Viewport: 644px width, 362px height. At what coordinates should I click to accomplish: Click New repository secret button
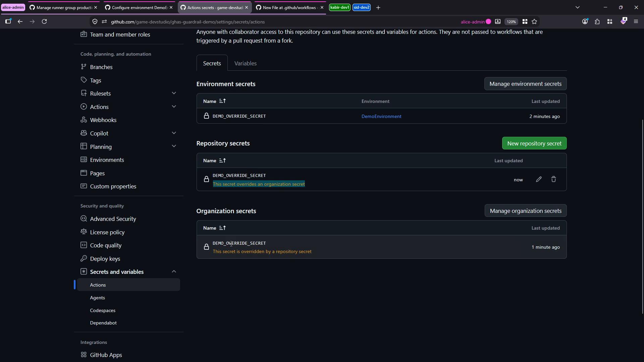[534, 143]
